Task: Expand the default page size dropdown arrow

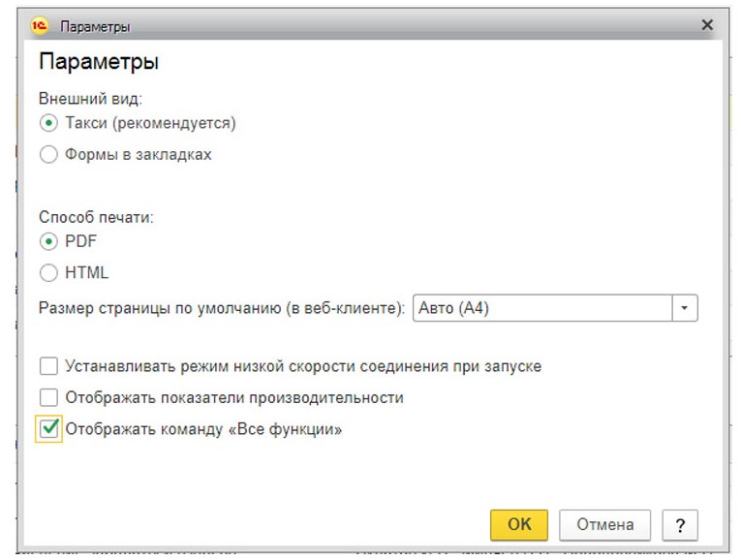Action: click(x=685, y=308)
